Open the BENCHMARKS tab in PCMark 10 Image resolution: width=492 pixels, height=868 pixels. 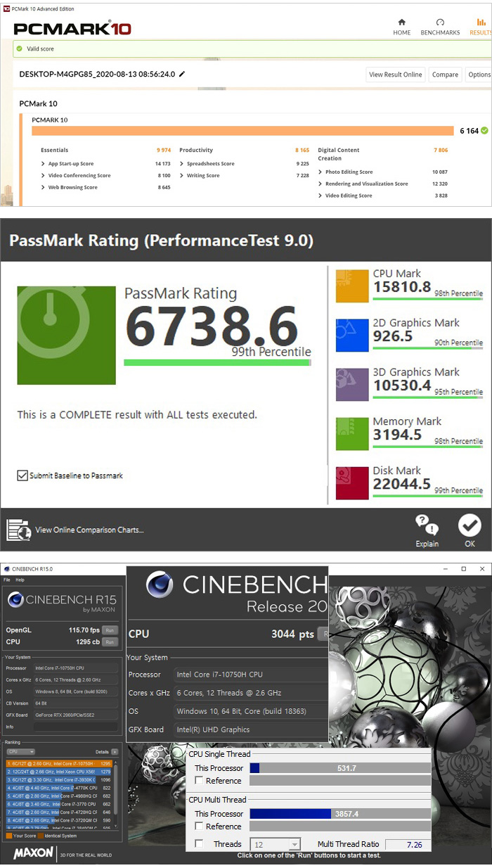point(440,27)
